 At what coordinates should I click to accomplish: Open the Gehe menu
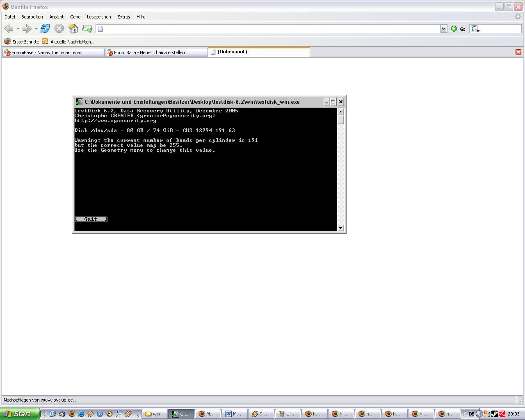(75, 17)
